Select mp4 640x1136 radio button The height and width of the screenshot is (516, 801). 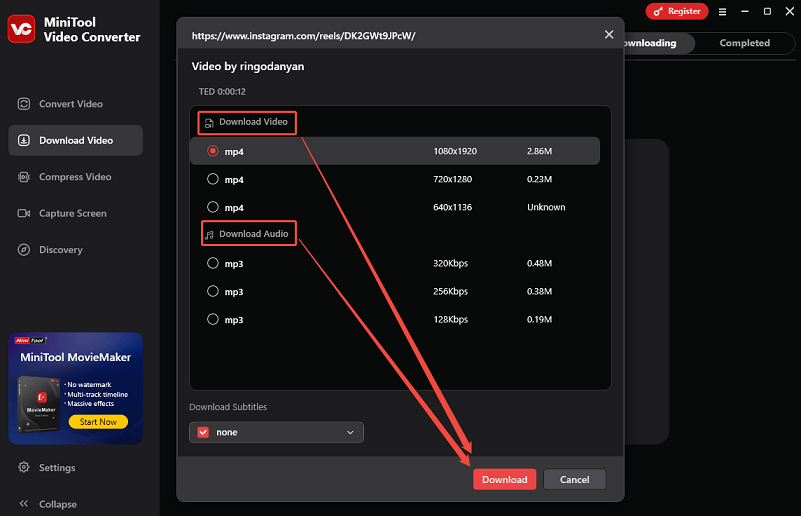(x=213, y=207)
